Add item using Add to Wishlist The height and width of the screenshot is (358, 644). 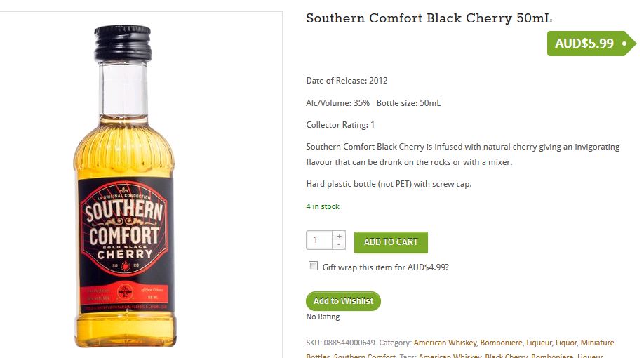(343, 301)
